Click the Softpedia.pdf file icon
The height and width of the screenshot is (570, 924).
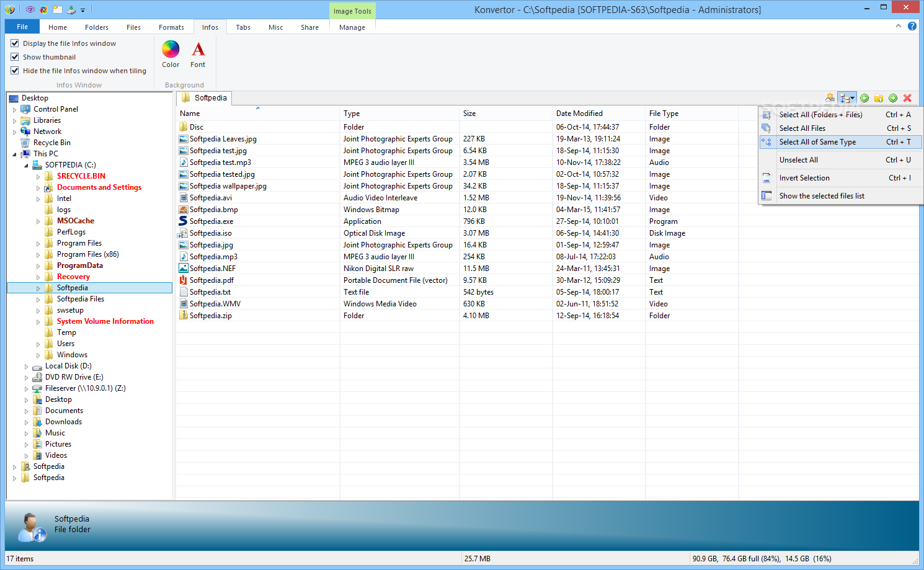pos(184,280)
